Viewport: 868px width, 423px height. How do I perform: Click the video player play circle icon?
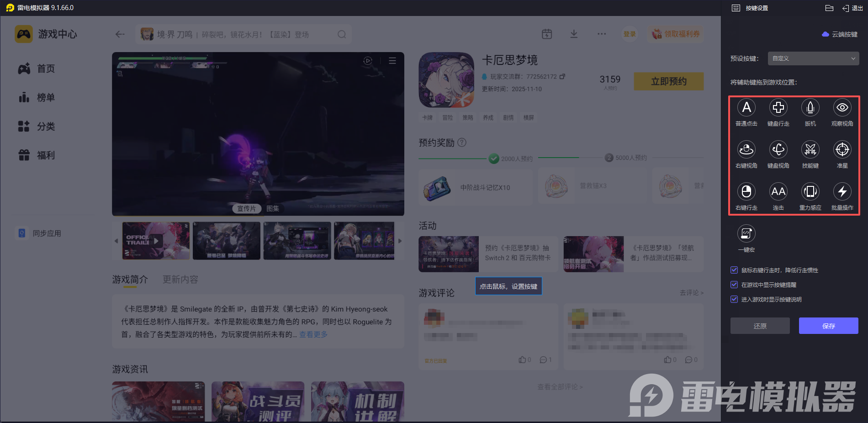[368, 61]
